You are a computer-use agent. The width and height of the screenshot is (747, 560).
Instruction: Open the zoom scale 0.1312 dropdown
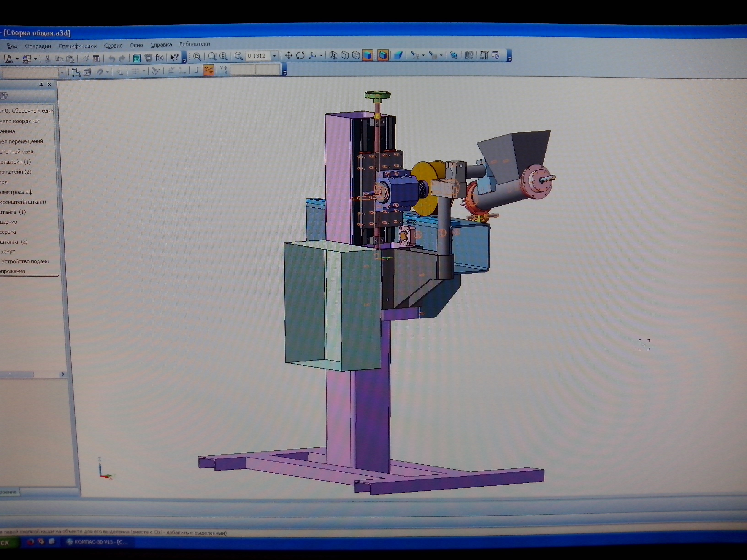click(275, 56)
